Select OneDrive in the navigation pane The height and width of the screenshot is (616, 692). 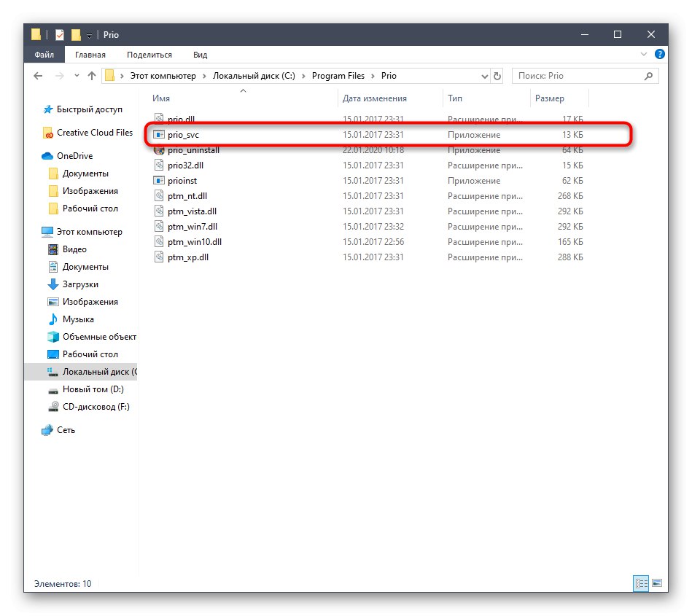[x=74, y=155]
